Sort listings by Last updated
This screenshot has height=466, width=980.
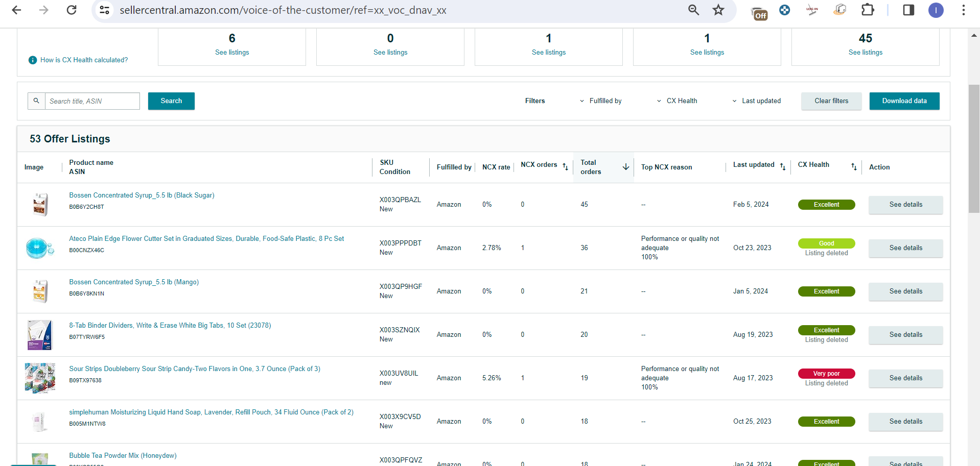(783, 166)
